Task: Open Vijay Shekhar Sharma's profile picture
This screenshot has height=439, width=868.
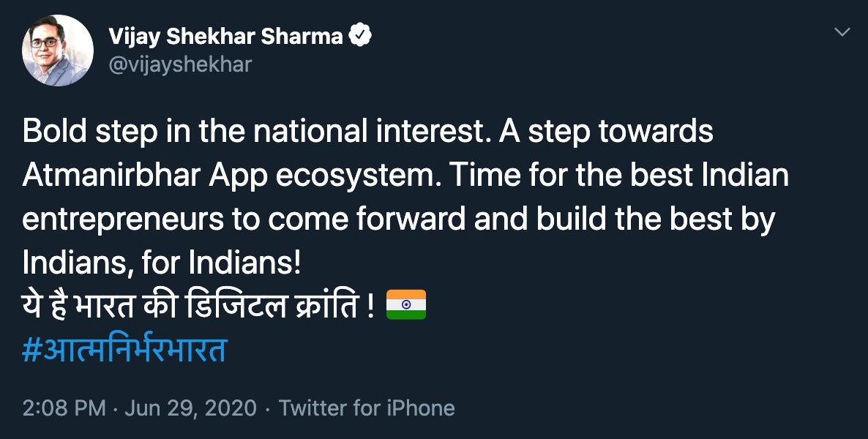Action: pyautogui.click(x=58, y=50)
